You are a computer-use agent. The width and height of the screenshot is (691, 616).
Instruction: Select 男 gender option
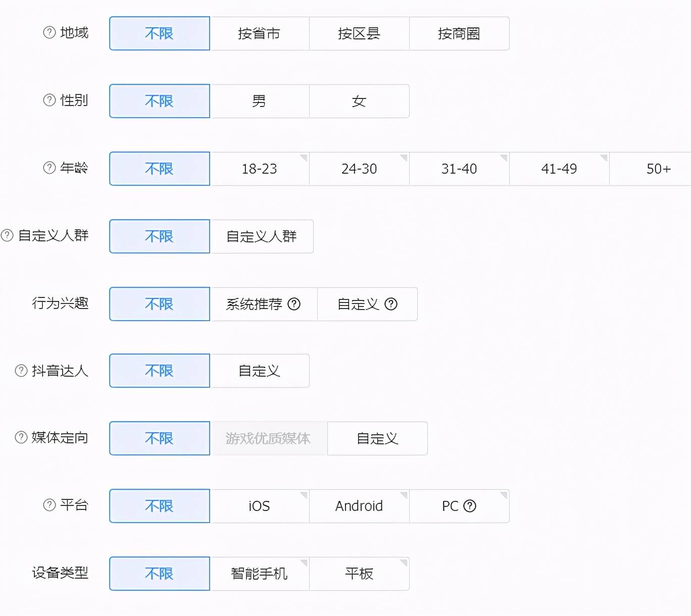click(x=260, y=101)
